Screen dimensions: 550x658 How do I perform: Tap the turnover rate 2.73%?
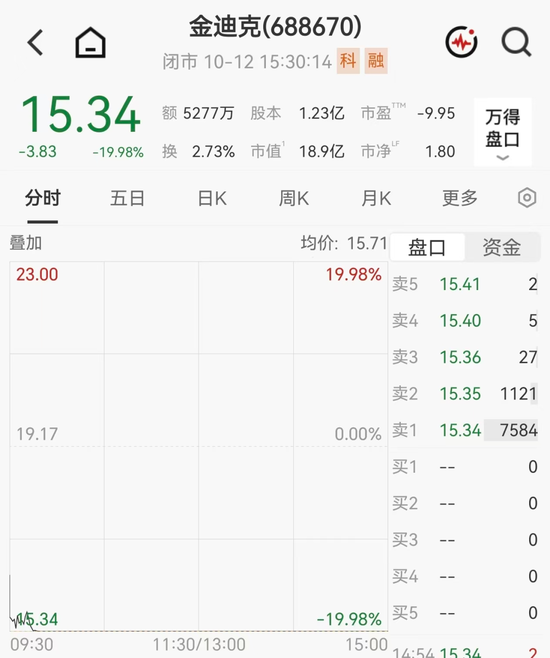pyautogui.click(x=213, y=151)
